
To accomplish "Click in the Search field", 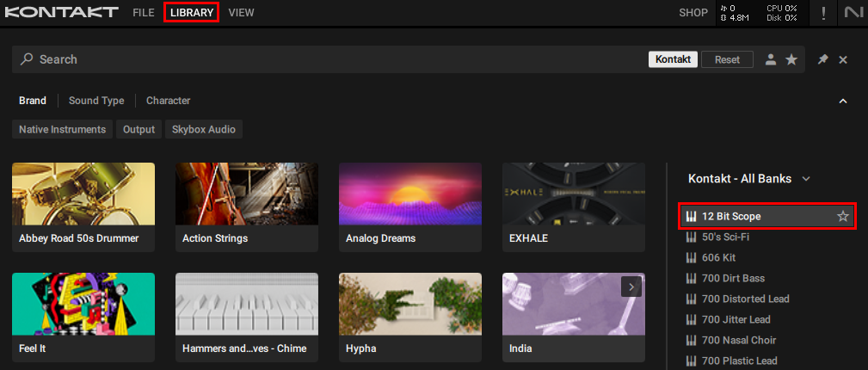I will pos(327,59).
